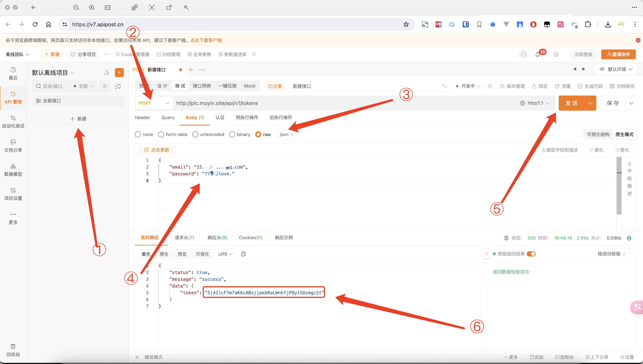This screenshot has width=643, height=364.
Task: Click the 更多 three-dot sidebar icon
Action: pyautogui.click(x=13, y=218)
